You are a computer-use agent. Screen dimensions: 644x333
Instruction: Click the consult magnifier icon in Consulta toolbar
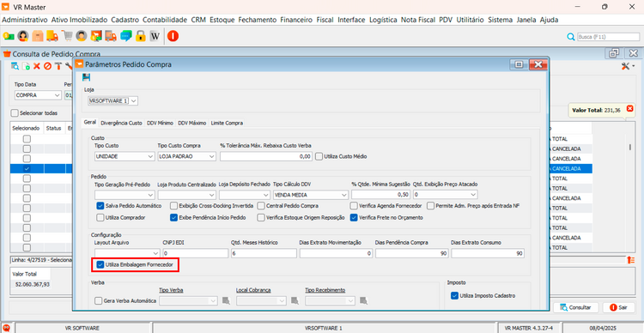pyautogui.click(x=15, y=66)
